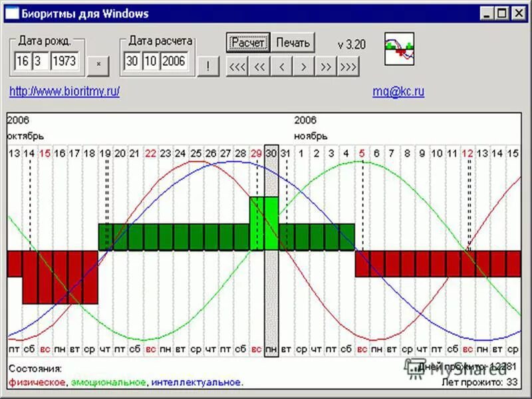Click October 22 red date header
Image resolution: width=532 pixels, height=399 pixels.
150,154
